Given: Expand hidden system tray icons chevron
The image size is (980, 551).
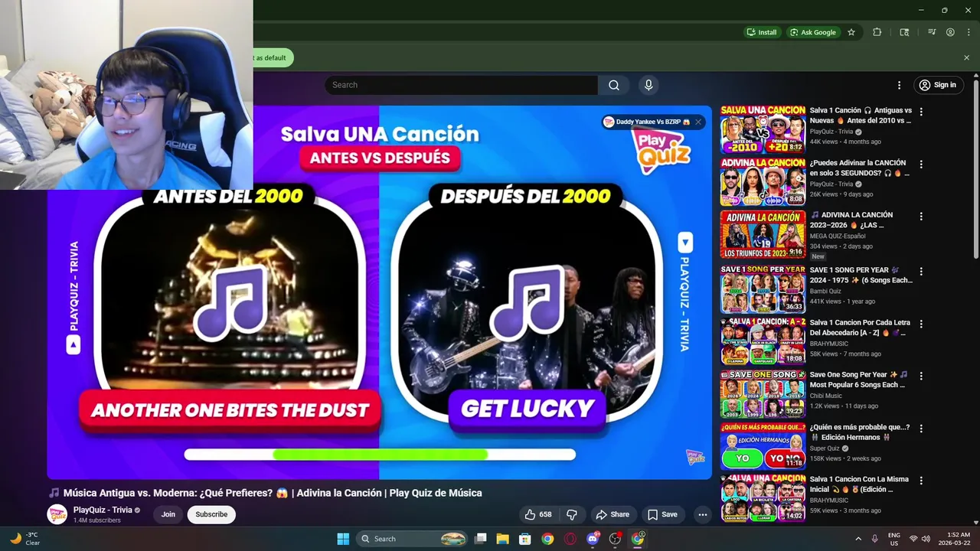Looking at the screenshot, I should pos(857,539).
